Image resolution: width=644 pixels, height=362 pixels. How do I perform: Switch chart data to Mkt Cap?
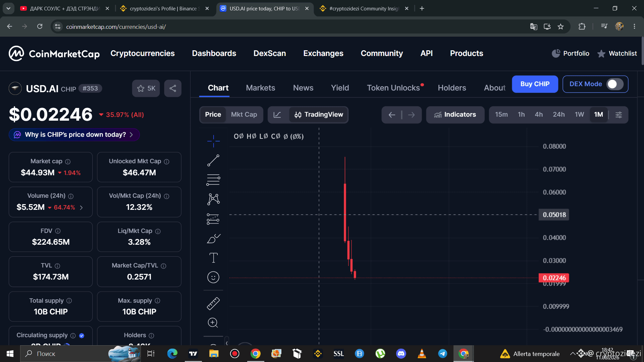(x=244, y=115)
